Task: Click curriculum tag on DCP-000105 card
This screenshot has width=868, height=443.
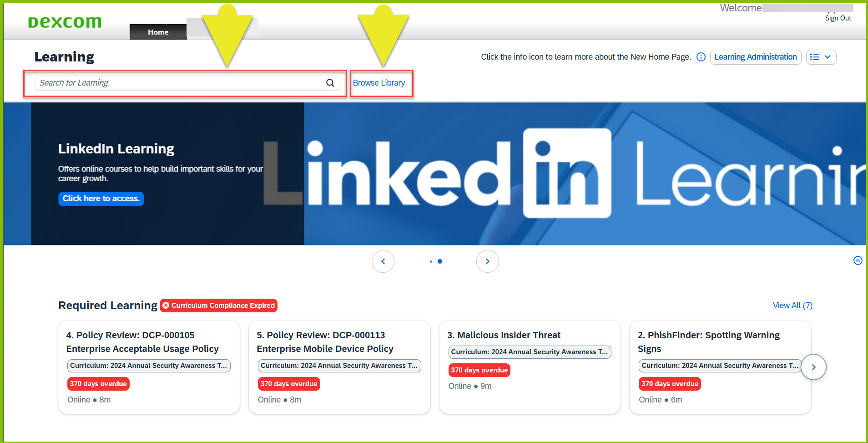Action: click(149, 366)
